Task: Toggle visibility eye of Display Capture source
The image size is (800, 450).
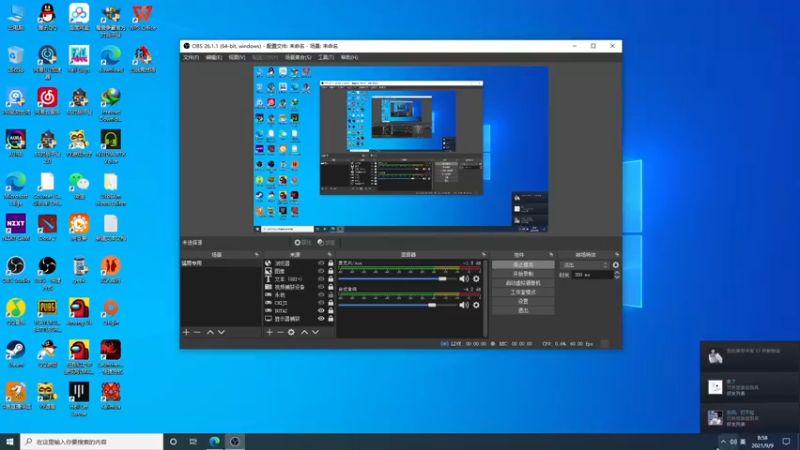Action: (x=321, y=318)
